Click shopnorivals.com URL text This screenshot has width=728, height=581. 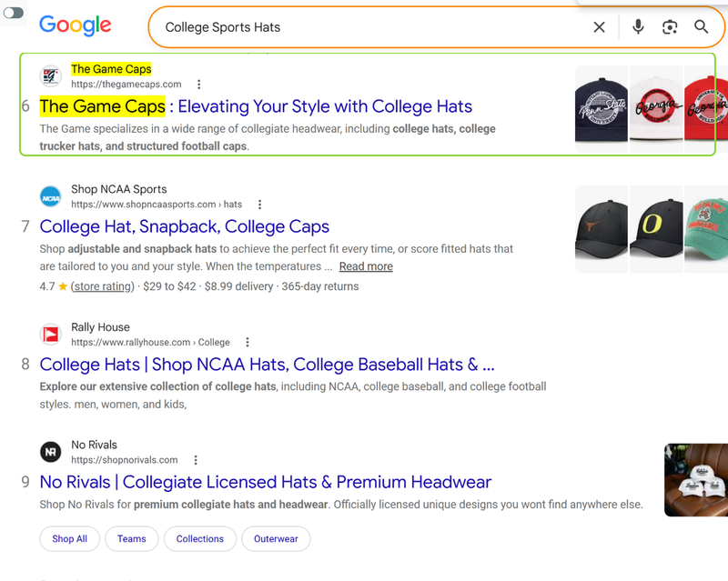coord(125,460)
